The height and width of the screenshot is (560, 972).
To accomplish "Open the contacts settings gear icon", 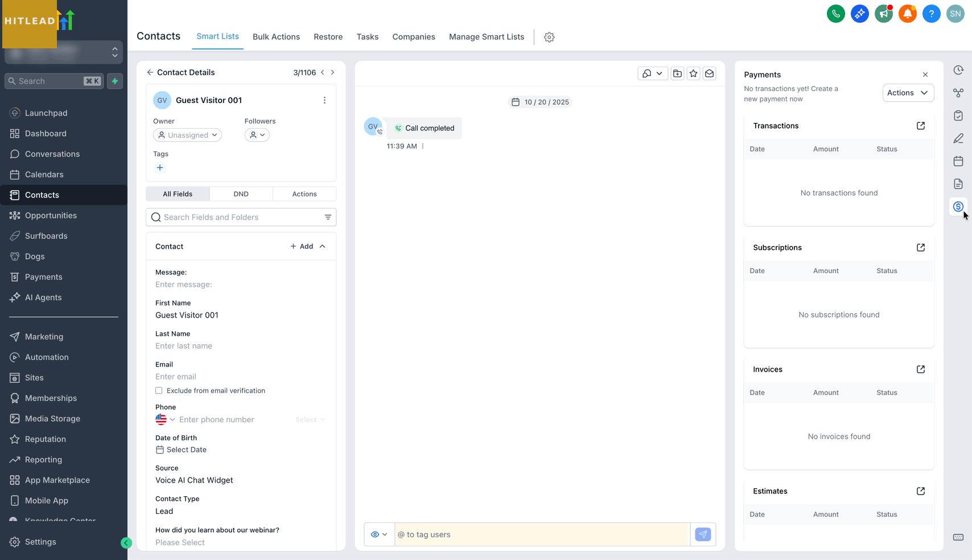I will (549, 37).
